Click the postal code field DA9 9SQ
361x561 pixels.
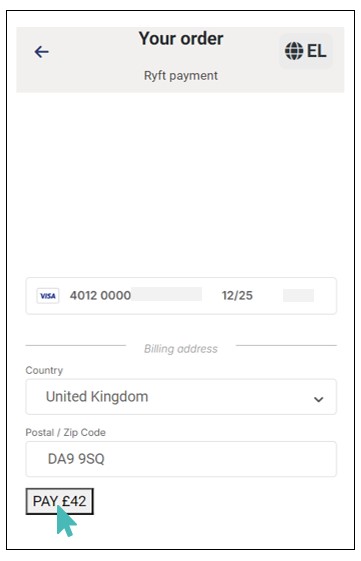point(181,459)
